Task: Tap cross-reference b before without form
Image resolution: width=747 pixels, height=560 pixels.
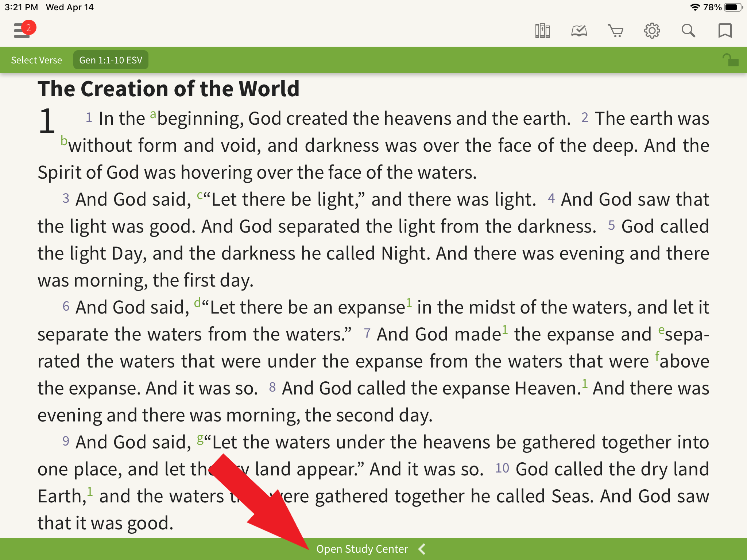Action: click(64, 140)
